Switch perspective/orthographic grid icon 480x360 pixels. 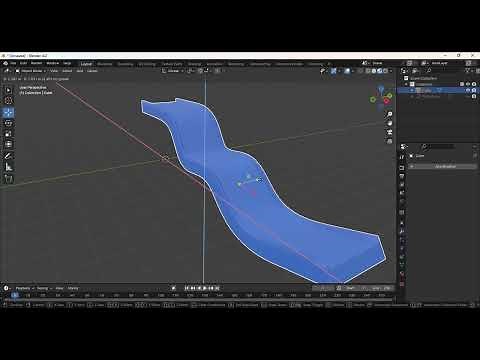click(x=389, y=141)
